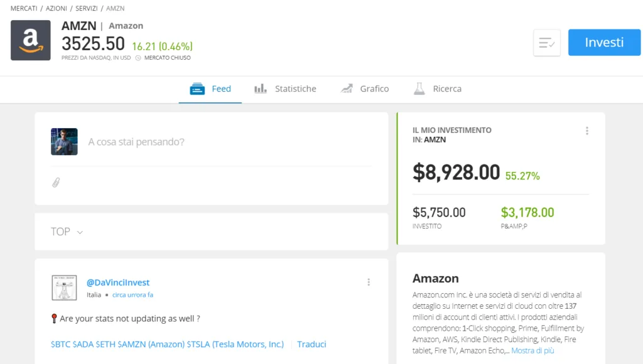Click the $BTC tag link
Screen dimensions: 643x364
pyautogui.click(x=61, y=345)
